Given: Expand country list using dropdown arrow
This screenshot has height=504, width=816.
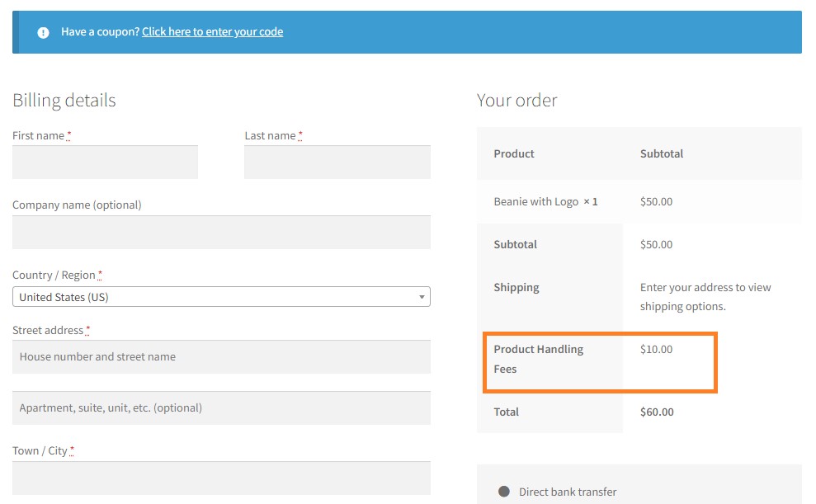Looking at the screenshot, I should pyautogui.click(x=422, y=298).
